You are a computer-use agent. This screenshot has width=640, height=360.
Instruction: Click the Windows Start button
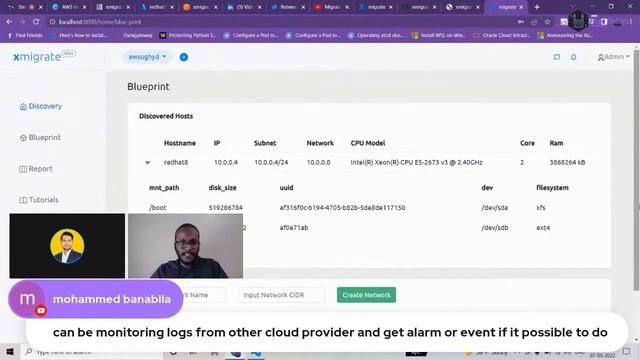[x=10, y=352]
